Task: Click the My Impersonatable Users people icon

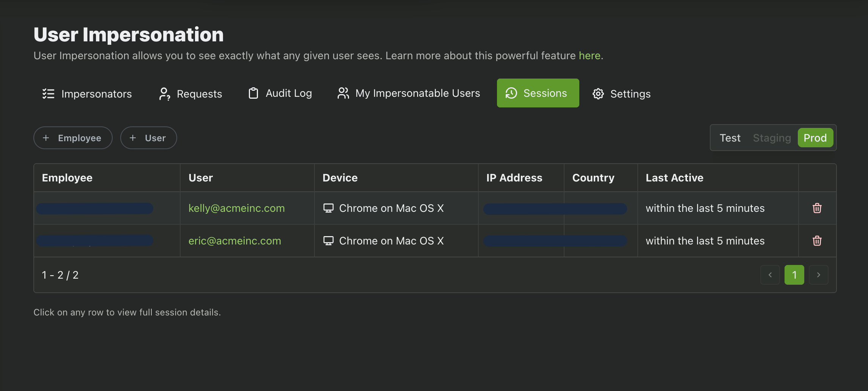Action: click(x=343, y=93)
